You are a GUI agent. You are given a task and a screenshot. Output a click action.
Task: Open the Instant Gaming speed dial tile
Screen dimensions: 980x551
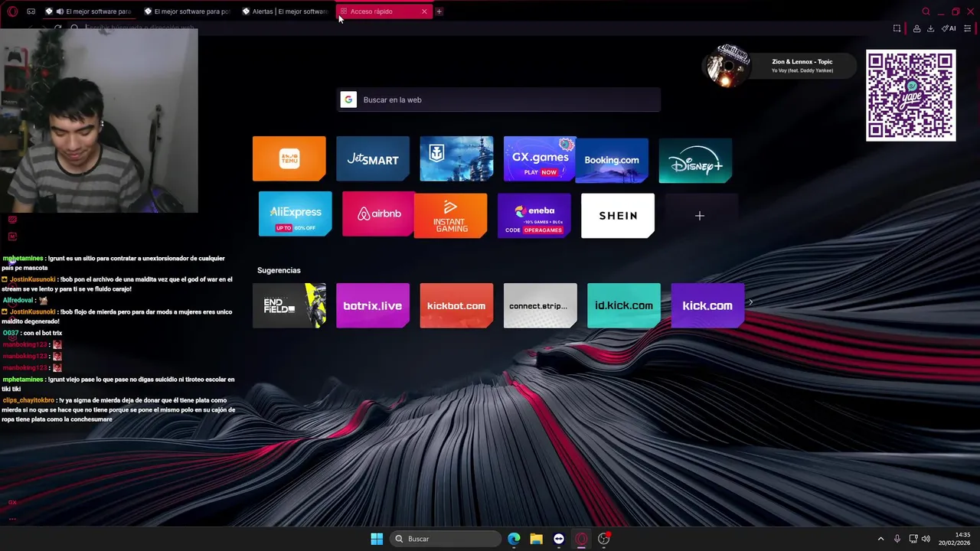450,216
